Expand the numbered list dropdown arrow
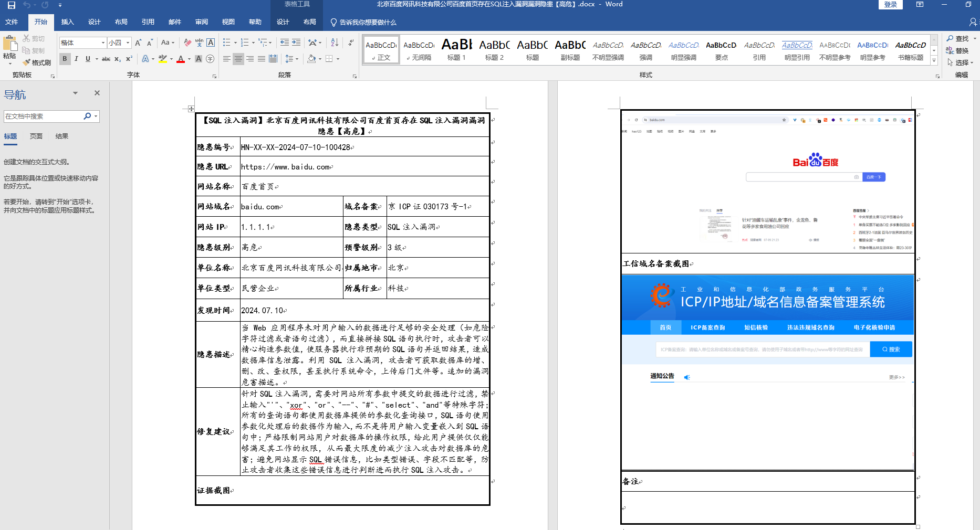The image size is (980, 530). [253, 43]
